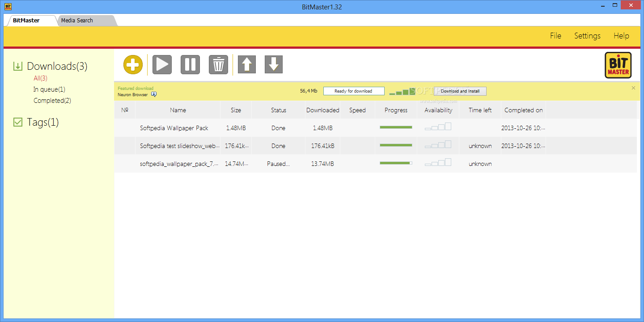Click progress bar of paused softpedia_wallpaper_pack_7
This screenshot has width=644, height=322.
[396, 163]
